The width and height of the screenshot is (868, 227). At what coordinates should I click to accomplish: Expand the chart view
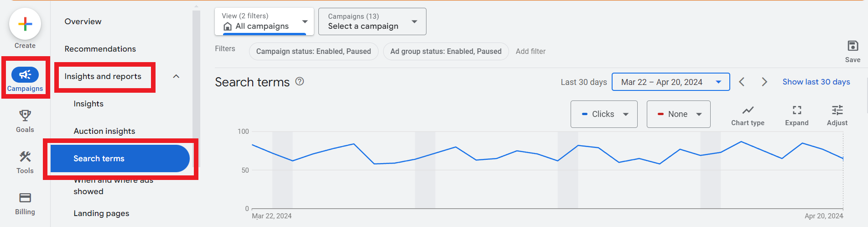pyautogui.click(x=796, y=111)
